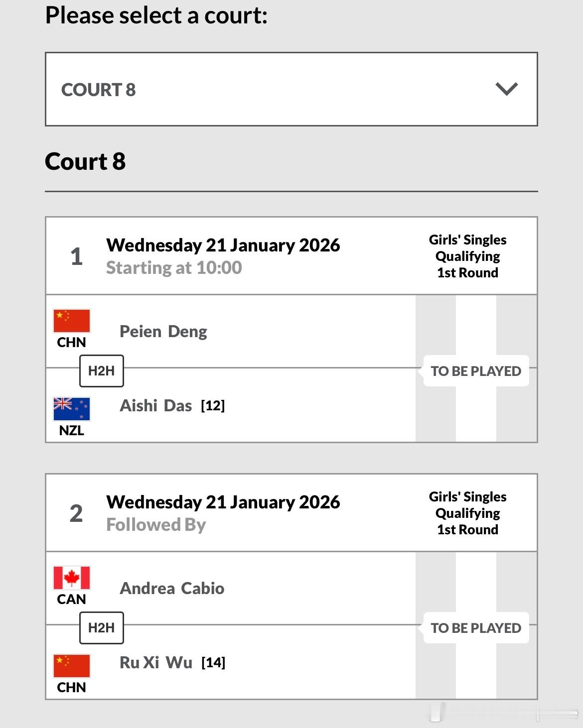Open the Court 8 dropdown selector
Screen dimensions: 583x728
click(291, 90)
